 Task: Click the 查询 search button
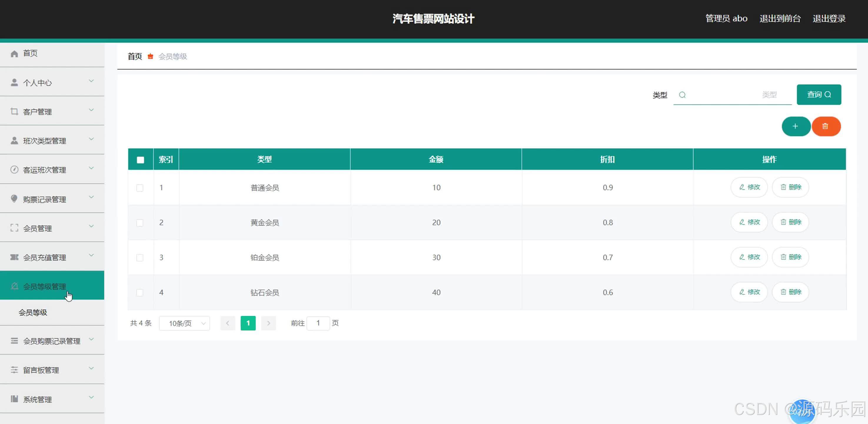tap(819, 95)
